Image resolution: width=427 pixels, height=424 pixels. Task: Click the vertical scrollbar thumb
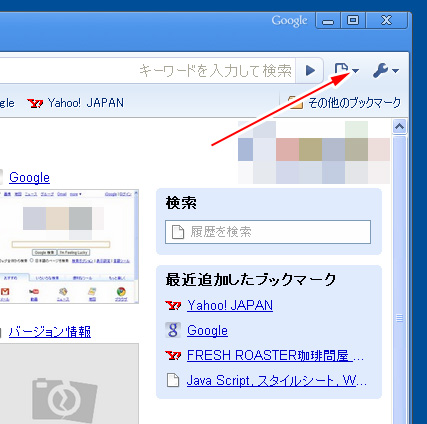coord(399,279)
